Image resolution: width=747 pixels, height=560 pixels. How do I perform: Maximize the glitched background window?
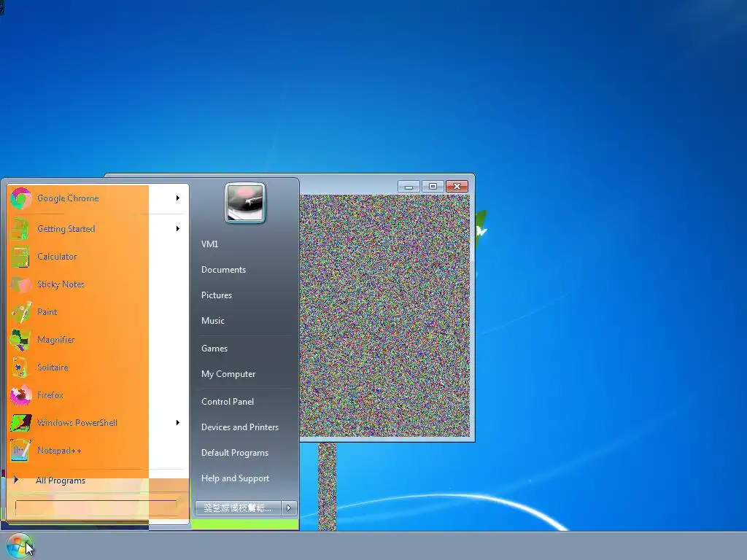(433, 187)
